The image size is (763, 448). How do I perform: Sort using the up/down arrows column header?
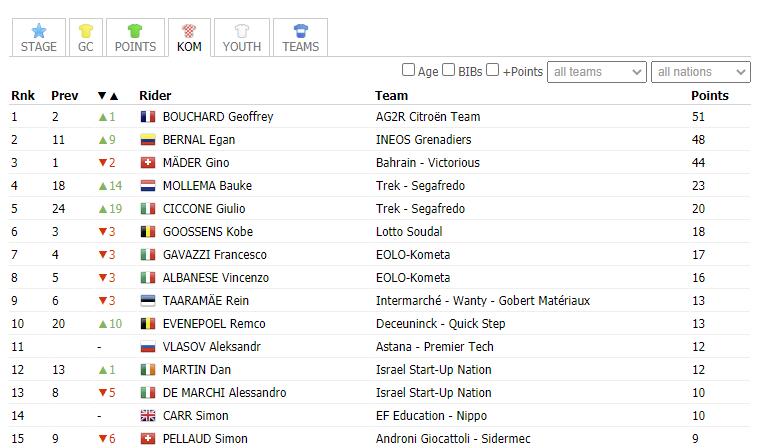108,96
